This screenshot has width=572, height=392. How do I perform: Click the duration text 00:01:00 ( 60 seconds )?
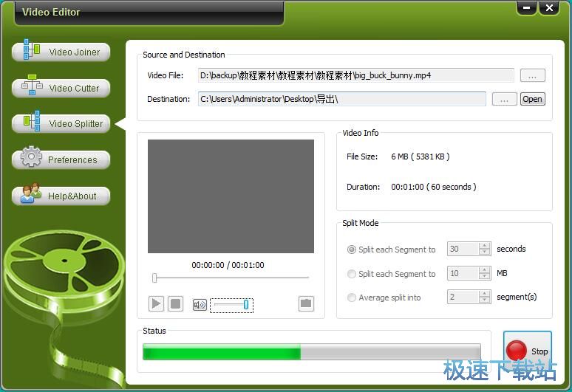click(434, 187)
